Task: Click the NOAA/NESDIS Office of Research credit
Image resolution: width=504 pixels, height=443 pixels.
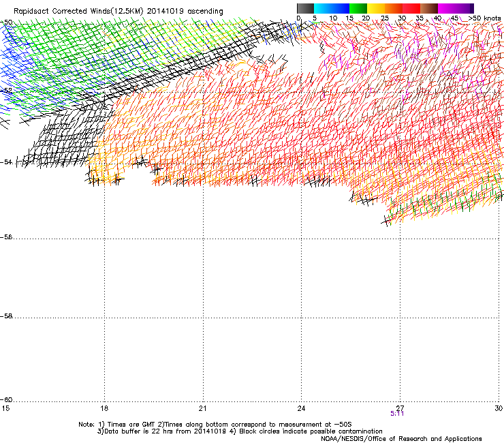Action: coord(401,438)
